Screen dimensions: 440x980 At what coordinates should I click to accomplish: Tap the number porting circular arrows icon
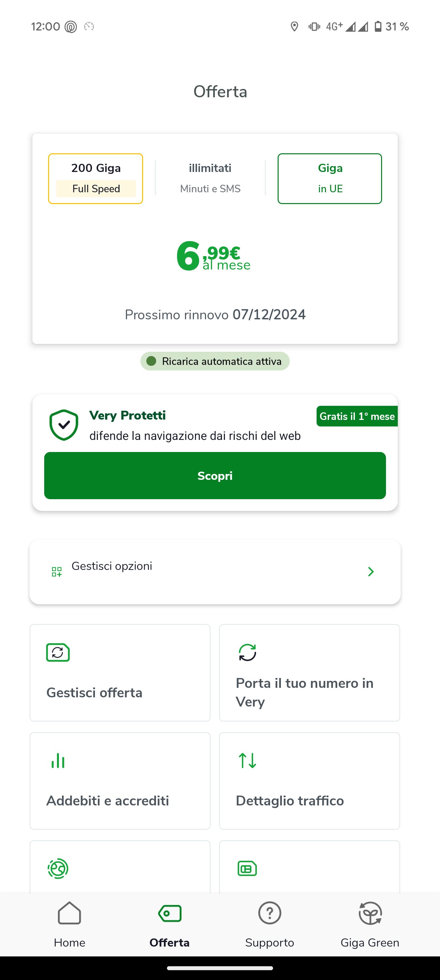click(247, 652)
